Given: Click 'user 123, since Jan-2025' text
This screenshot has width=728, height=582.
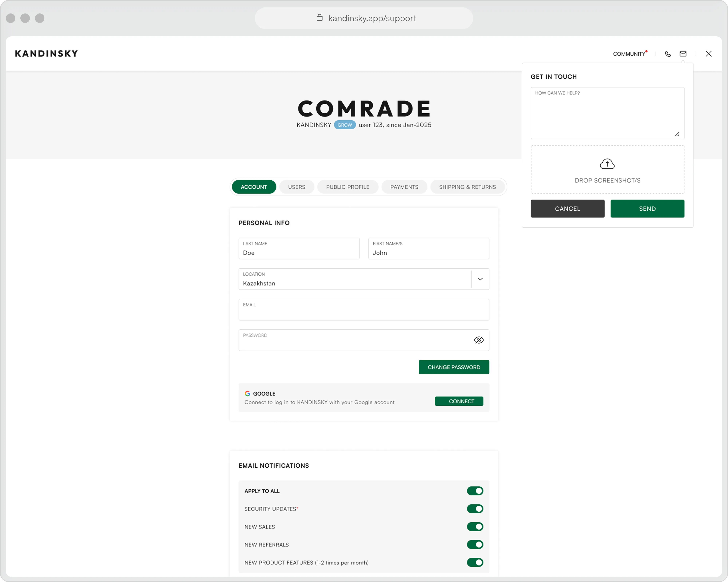Looking at the screenshot, I should (x=395, y=125).
